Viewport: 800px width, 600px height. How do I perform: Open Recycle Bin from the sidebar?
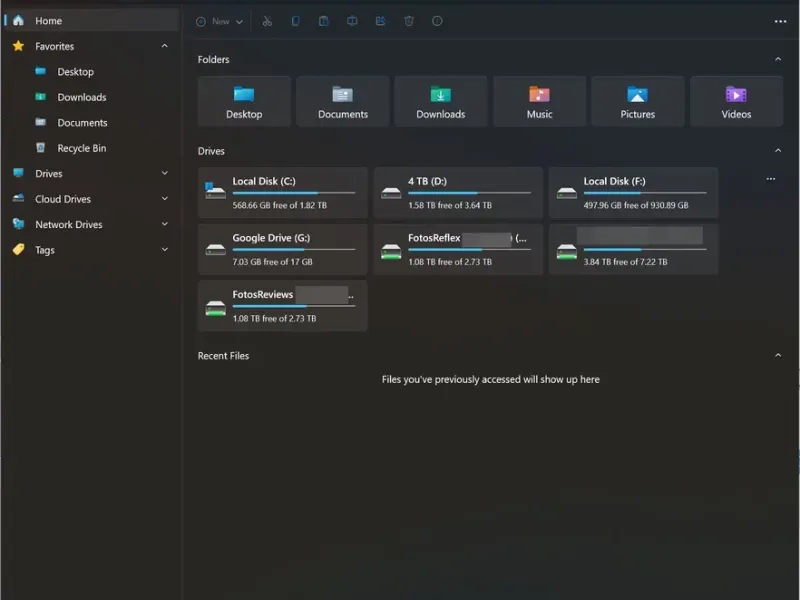[81, 148]
